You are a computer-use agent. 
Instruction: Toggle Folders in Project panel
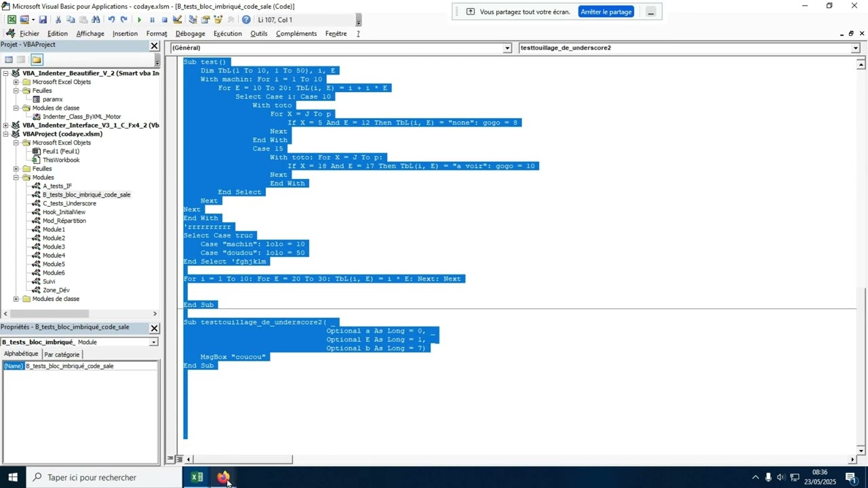(36, 60)
